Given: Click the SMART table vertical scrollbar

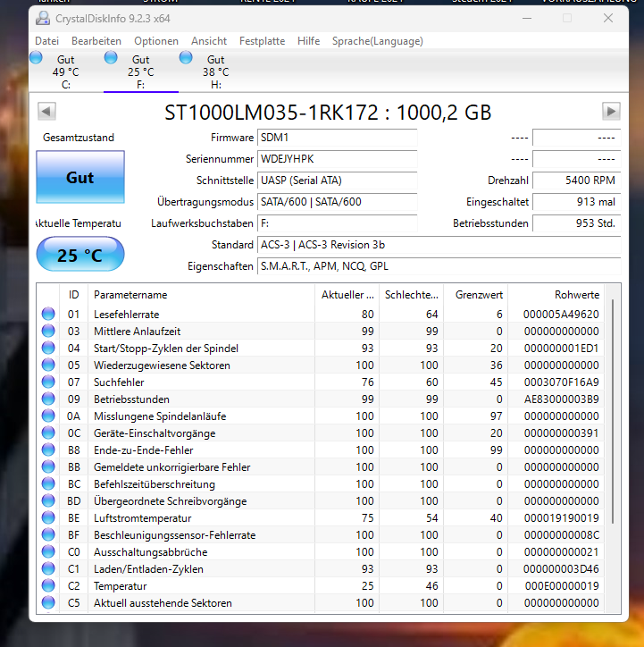Looking at the screenshot, I should pos(613,413).
